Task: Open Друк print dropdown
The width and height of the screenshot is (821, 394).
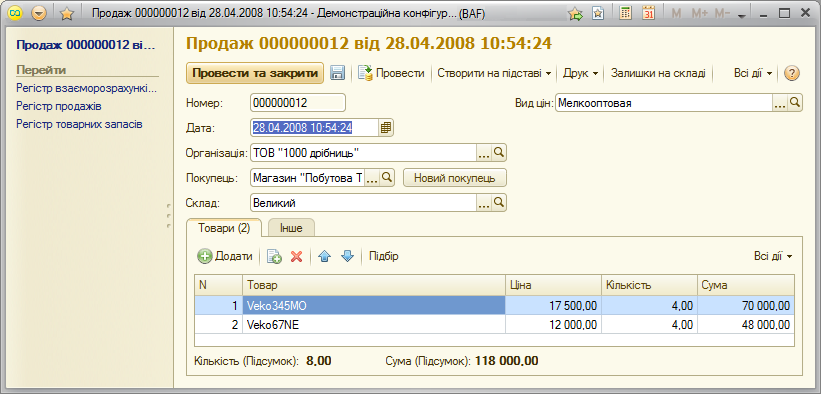Action: pyautogui.click(x=580, y=73)
